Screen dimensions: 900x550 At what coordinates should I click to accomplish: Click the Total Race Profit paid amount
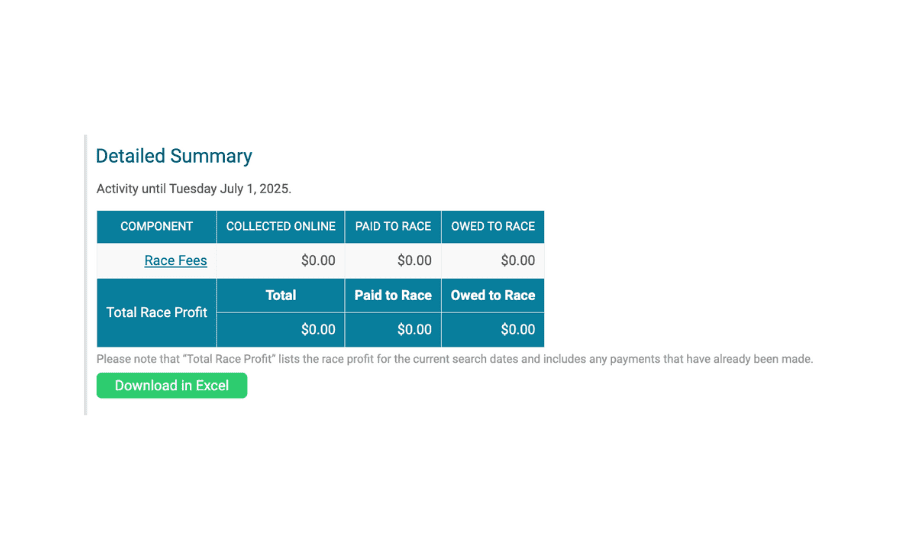coord(414,330)
